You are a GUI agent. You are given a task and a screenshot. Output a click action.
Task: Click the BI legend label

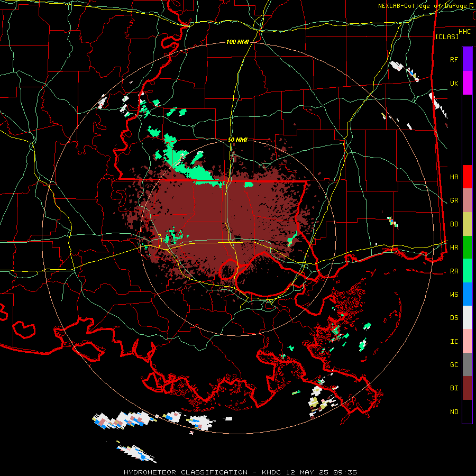[454, 388]
